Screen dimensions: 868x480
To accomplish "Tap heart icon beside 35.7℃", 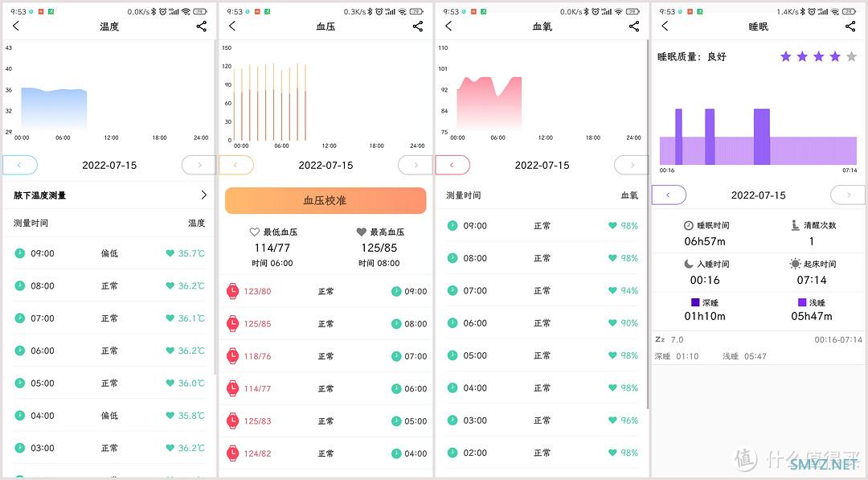I will tap(170, 253).
